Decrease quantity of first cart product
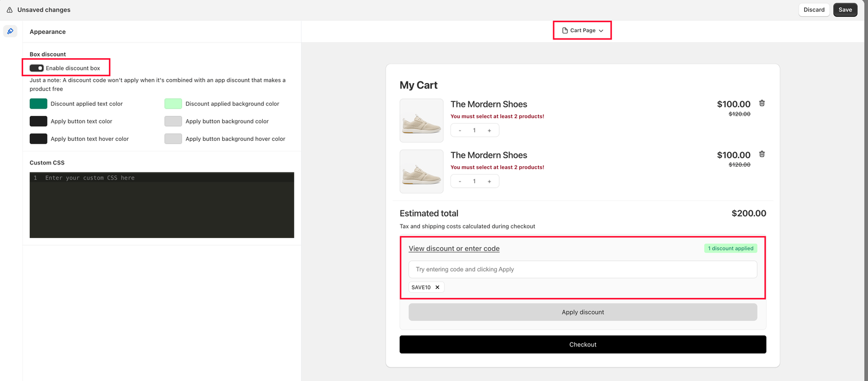The image size is (868, 381). click(460, 131)
